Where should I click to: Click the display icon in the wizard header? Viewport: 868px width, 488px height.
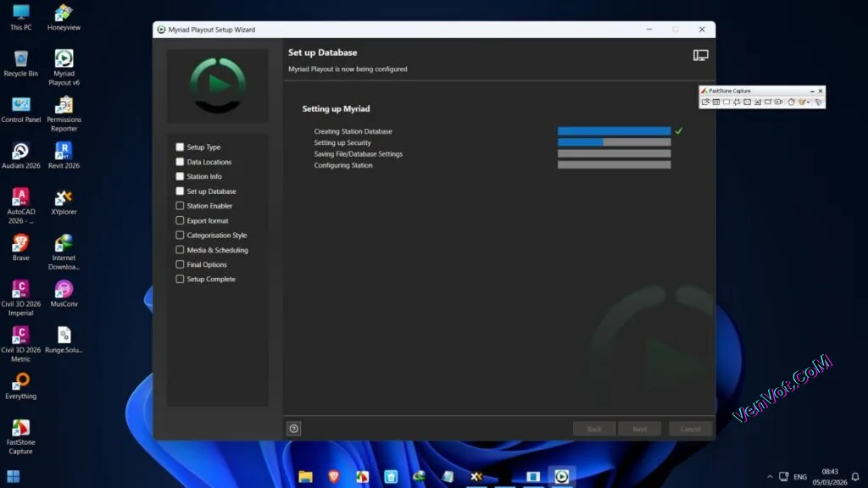pyautogui.click(x=700, y=53)
